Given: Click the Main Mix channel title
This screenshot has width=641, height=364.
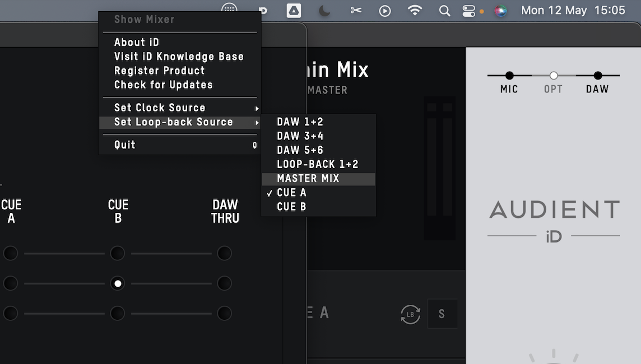Looking at the screenshot, I should click(338, 69).
